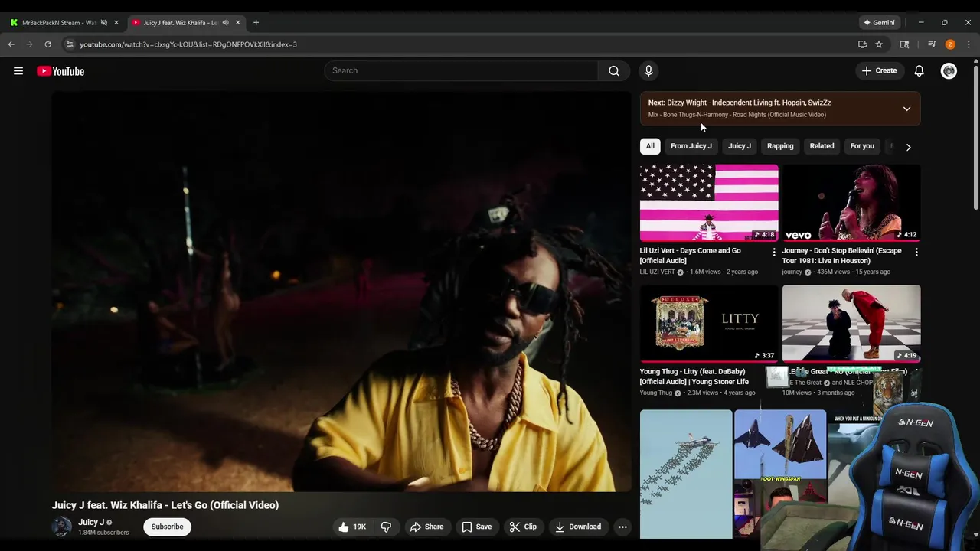The image size is (980, 551).
Task: Go to YouTube home via logo
Action: pos(60,71)
